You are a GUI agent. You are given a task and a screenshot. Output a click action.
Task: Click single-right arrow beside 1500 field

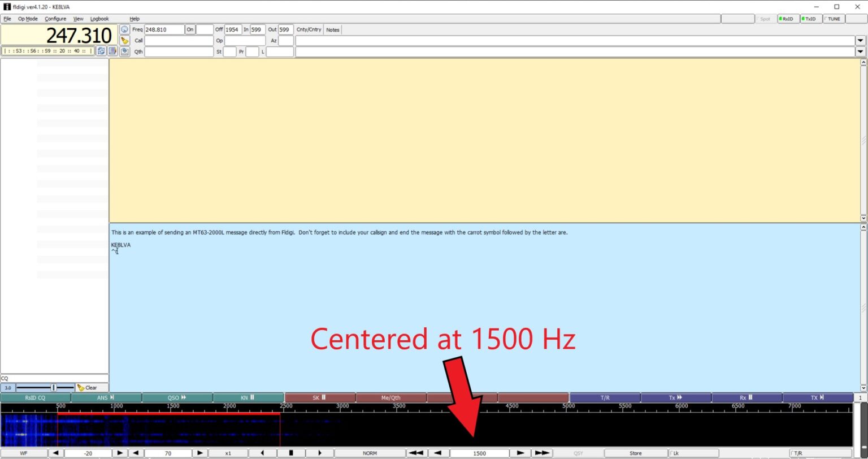coord(520,453)
